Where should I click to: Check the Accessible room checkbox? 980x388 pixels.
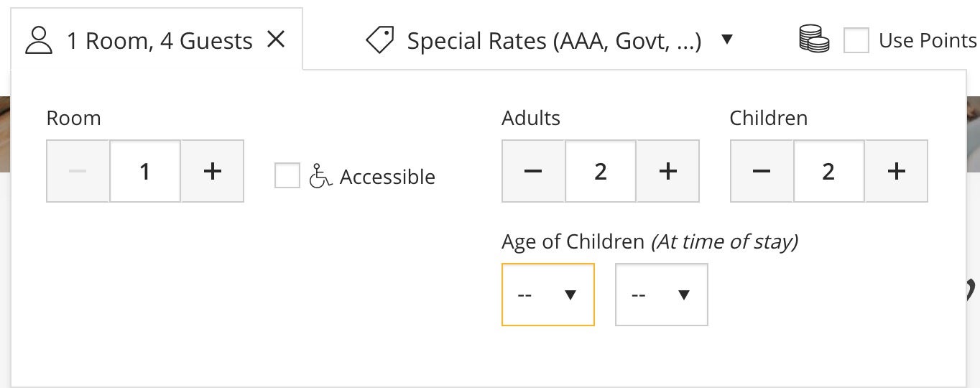(x=287, y=175)
